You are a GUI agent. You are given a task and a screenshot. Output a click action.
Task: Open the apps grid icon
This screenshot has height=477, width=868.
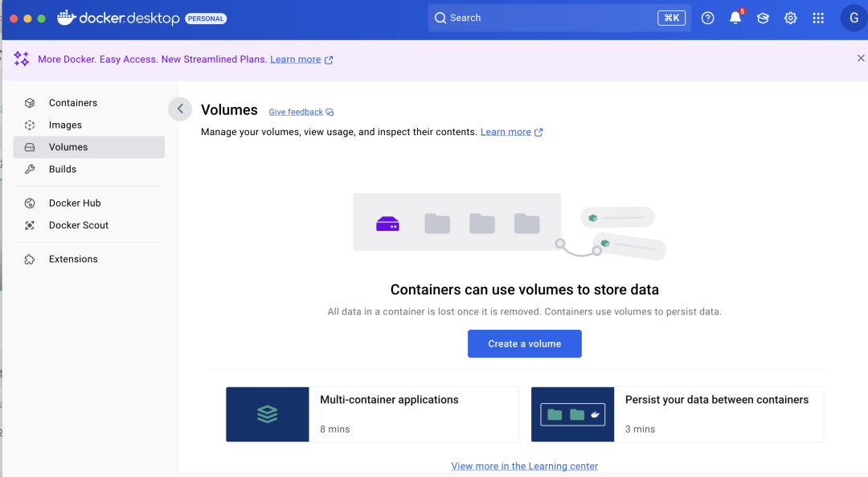(818, 18)
